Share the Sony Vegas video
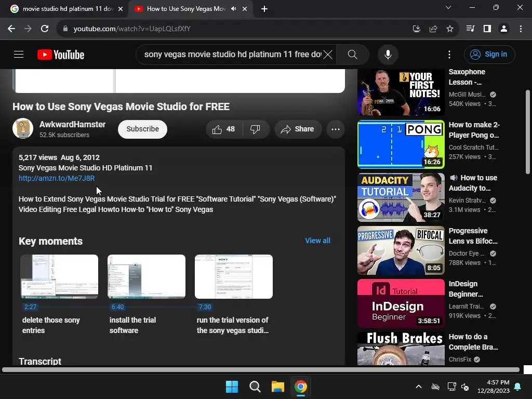532x399 pixels. click(298, 129)
